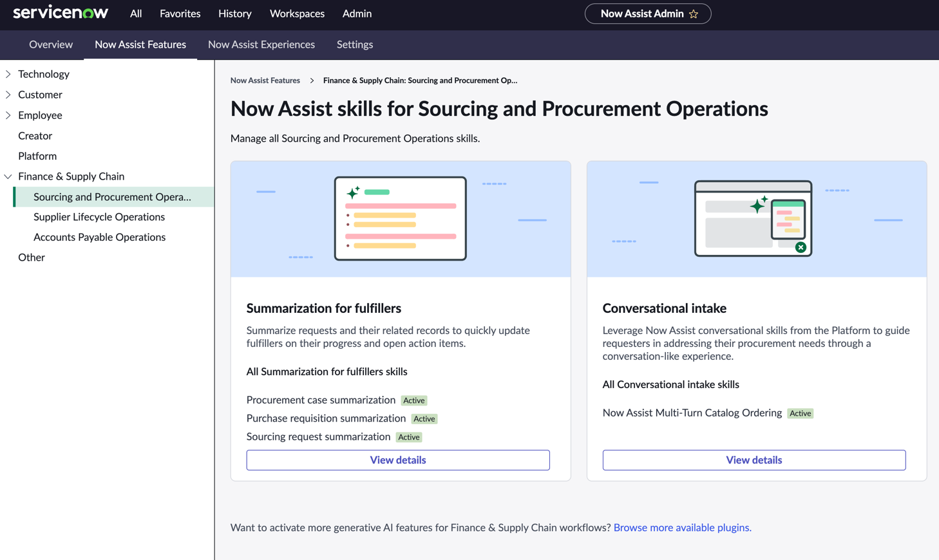Select Other in the sidebar
Screen dimensions: 939x560
pos(32,257)
